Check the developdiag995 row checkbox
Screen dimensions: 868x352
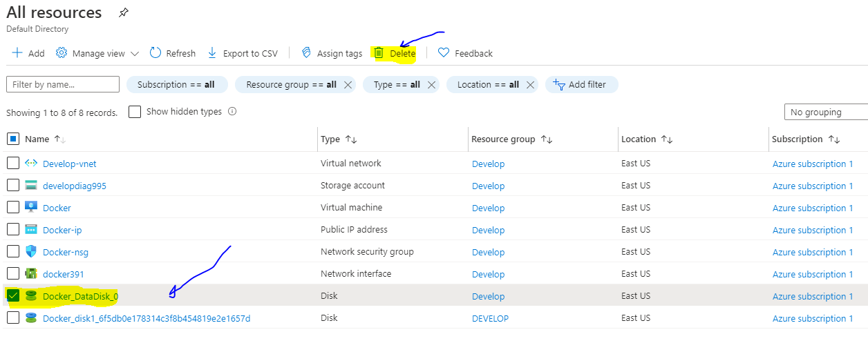pos(13,186)
